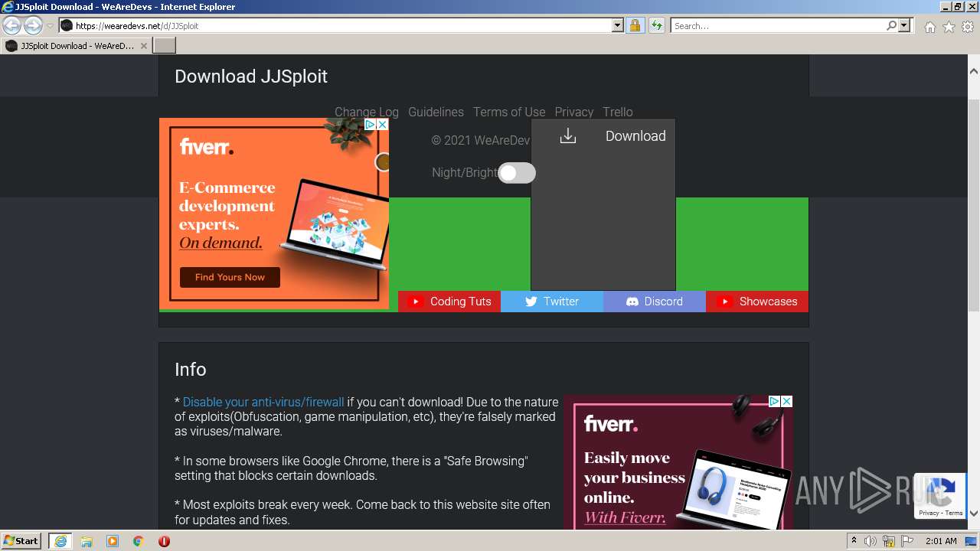The image size is (980, 551).
Task: Open the Terms of Use link
Action: [x=509, y=112]
